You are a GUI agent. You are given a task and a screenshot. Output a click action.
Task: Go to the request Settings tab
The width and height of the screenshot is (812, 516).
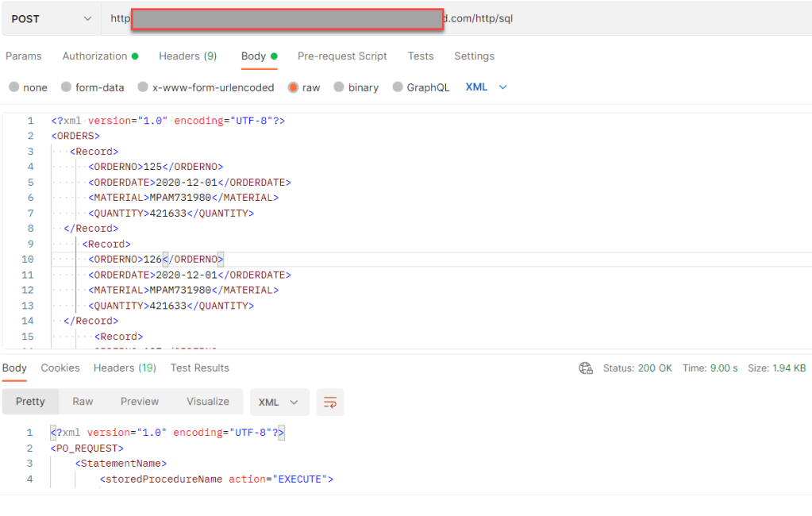coord(474,56)
